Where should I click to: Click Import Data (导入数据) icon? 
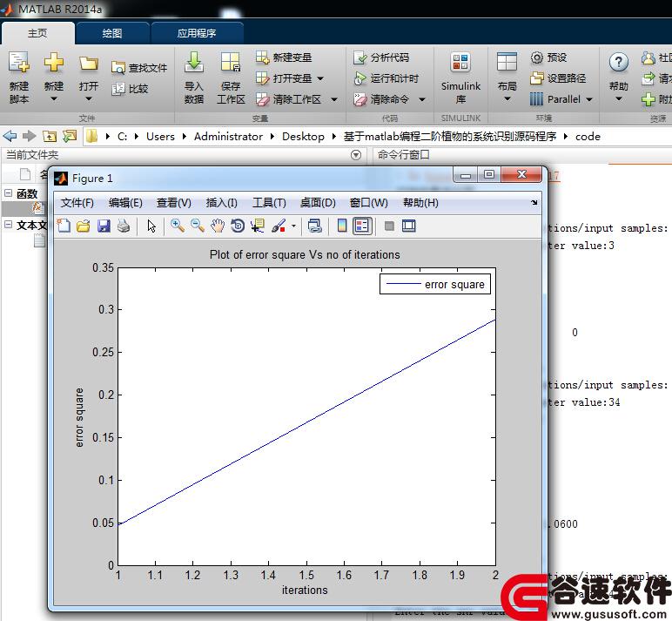click(x=194, y=63)
